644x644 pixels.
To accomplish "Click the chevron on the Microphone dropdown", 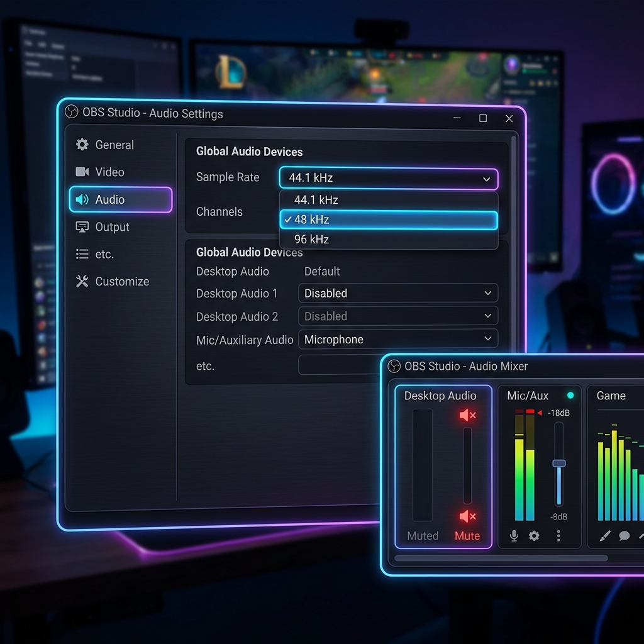I will [488, 339].
